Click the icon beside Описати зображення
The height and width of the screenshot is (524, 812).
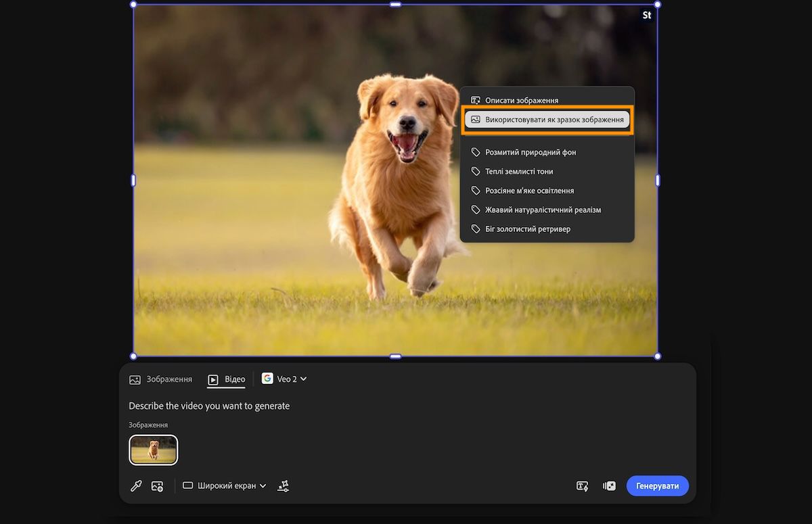tap(476, 100)
